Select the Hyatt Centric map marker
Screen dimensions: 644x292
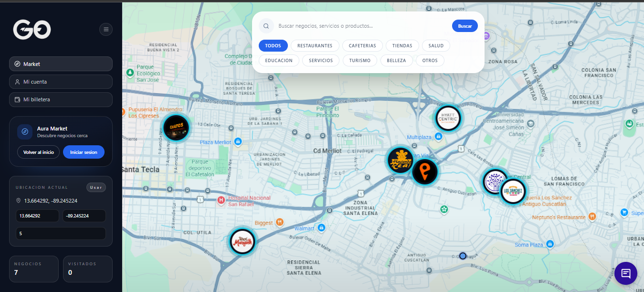(448, 119)
